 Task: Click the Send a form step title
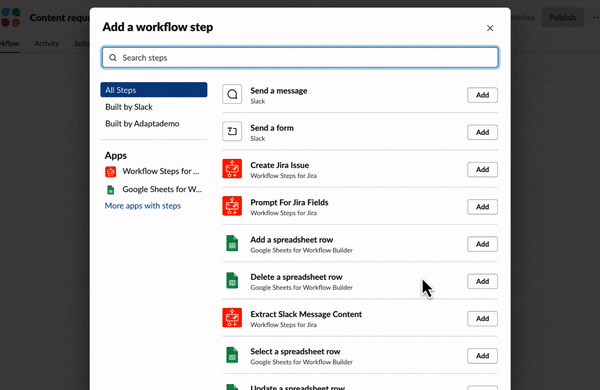click(x=272, y=128)
